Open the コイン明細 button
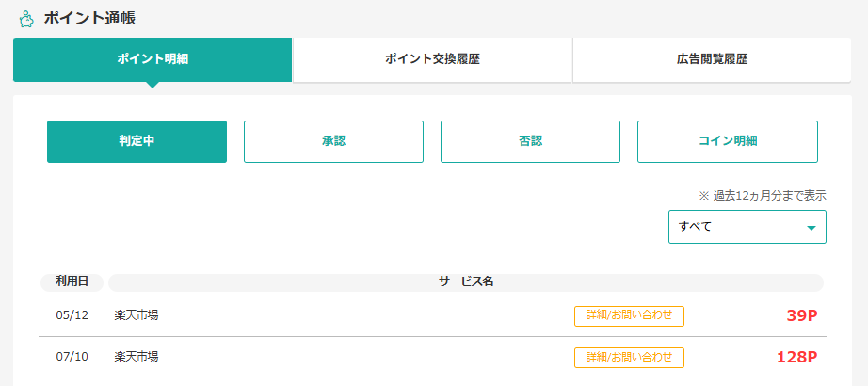The width and height of the screenshot is (868, 386). coord(728,142)
